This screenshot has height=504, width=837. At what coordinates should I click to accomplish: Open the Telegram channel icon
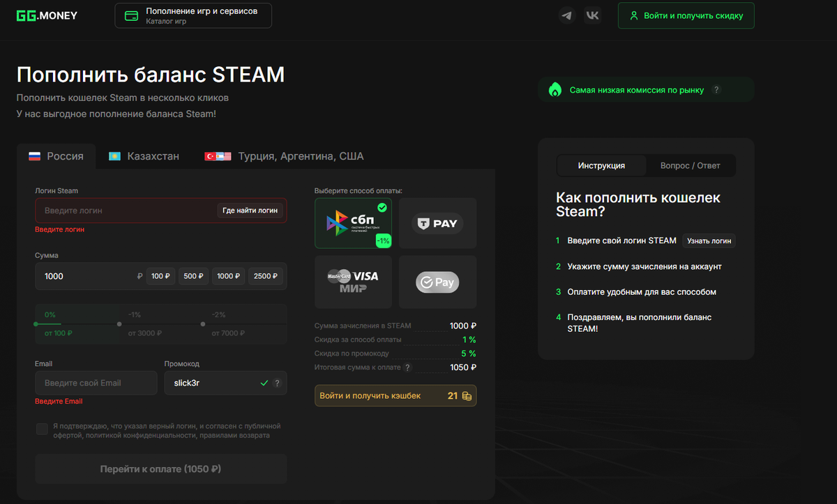tap(567, 15)
